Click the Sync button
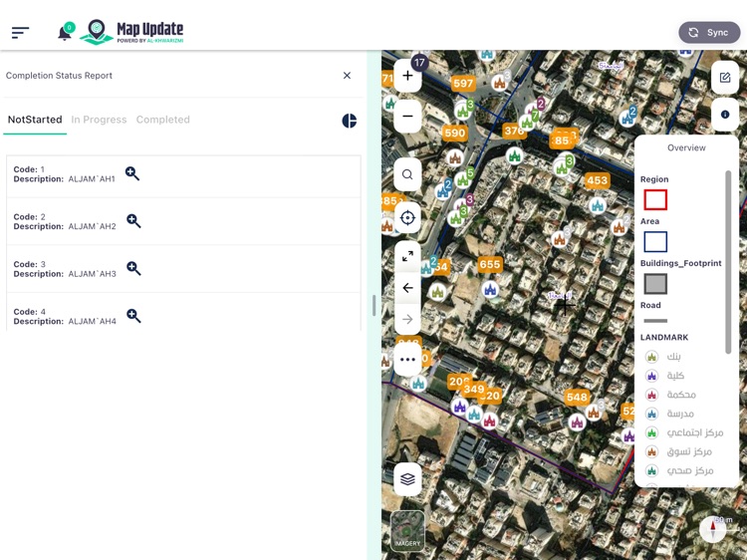The height and width of the screenshot is (560, 747). [x=709, y=33]
